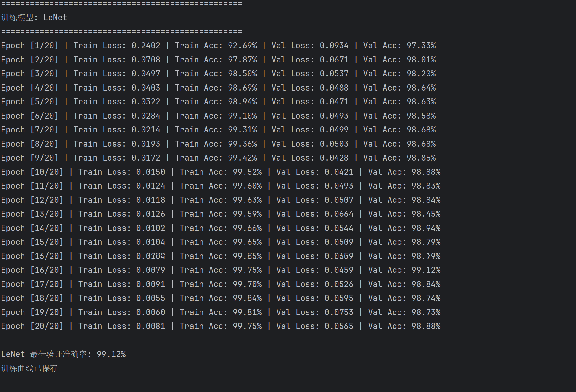The image size is (576, 392).
Task: Click Train Loss value 0.2402
Action: (x=146, y=46)
